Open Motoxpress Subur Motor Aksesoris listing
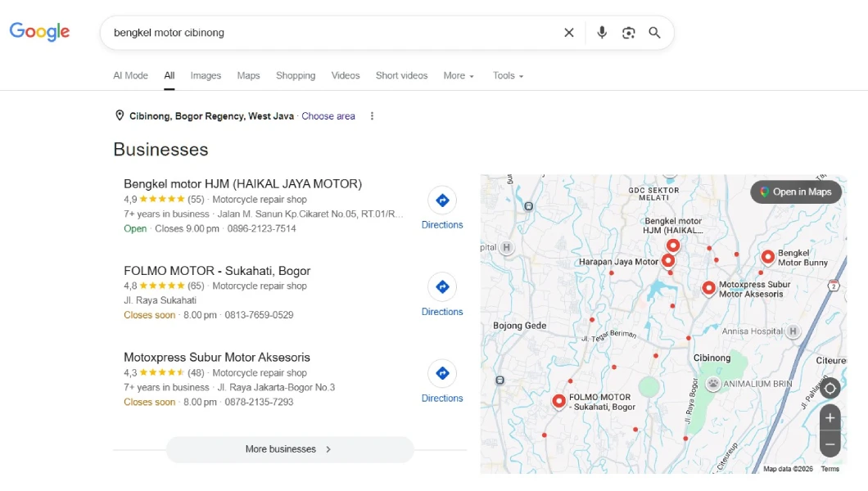The height and width of the screenshot is (491, 868). 216,357
